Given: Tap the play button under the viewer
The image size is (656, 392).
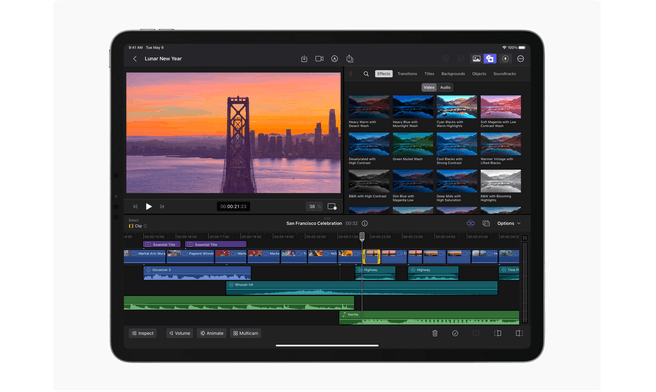Looking at the screenshot, I should [x=149, y=207].
